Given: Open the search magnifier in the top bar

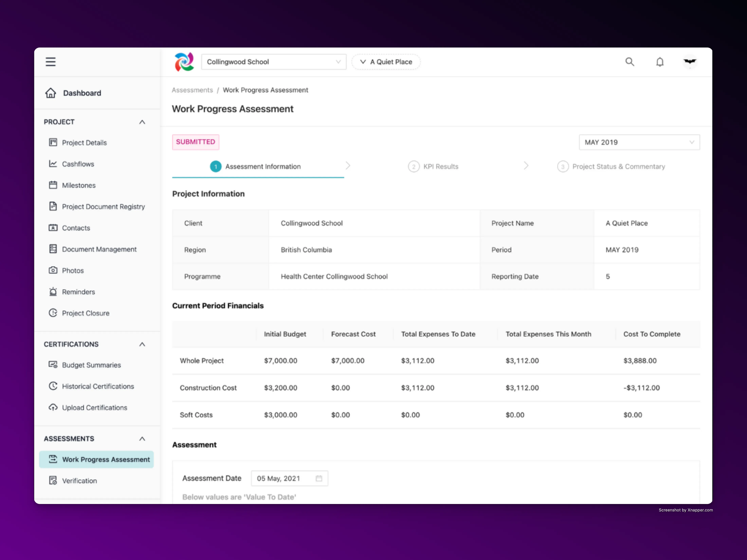Looking at the screenshot, I should [630, 62].
